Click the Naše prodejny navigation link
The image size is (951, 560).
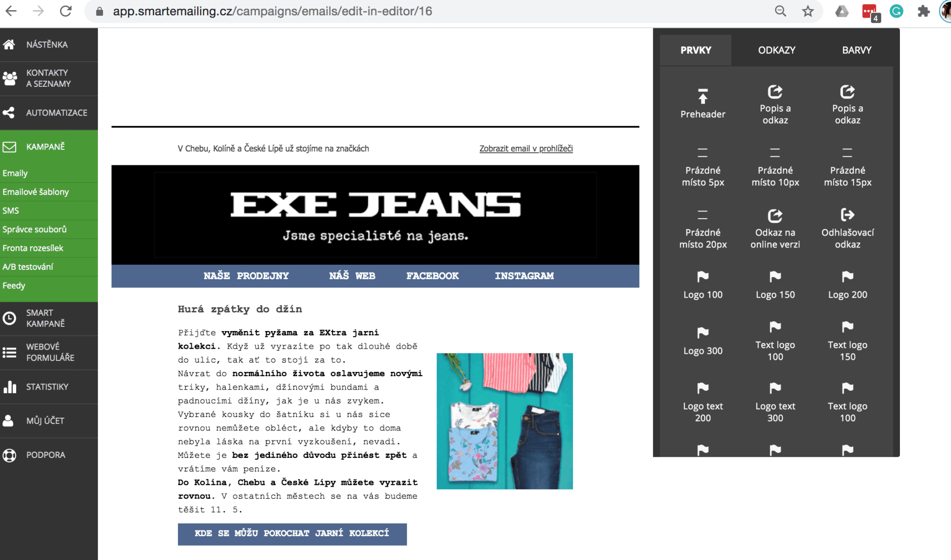[246, 276]
